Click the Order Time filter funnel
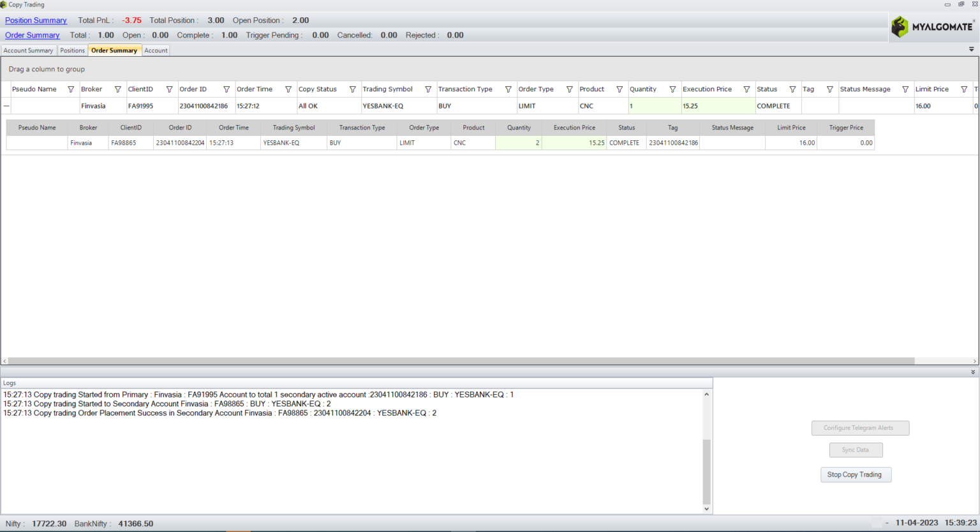This screenshot has width=980, height=532. (288, 89)
